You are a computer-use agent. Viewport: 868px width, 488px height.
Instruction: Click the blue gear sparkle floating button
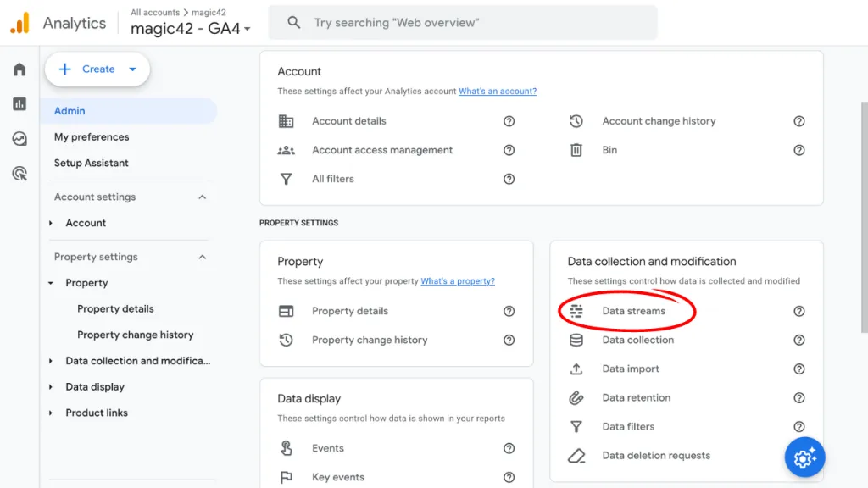click(804, 457)
